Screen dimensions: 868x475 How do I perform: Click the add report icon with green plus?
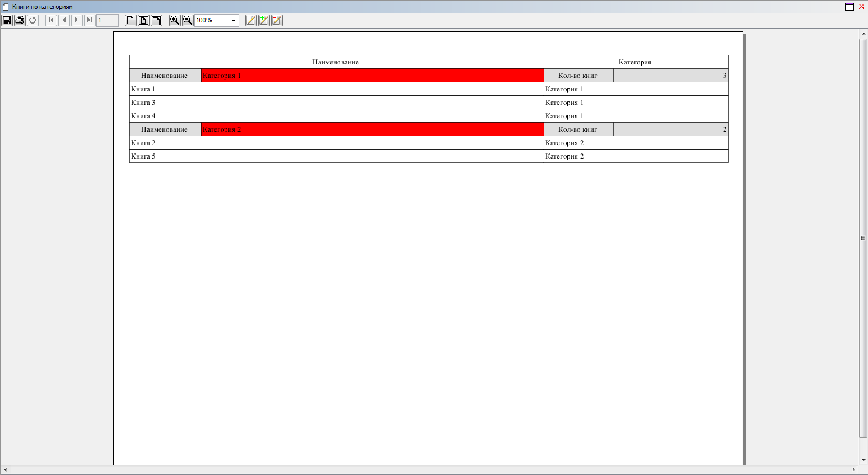point(264,21)
